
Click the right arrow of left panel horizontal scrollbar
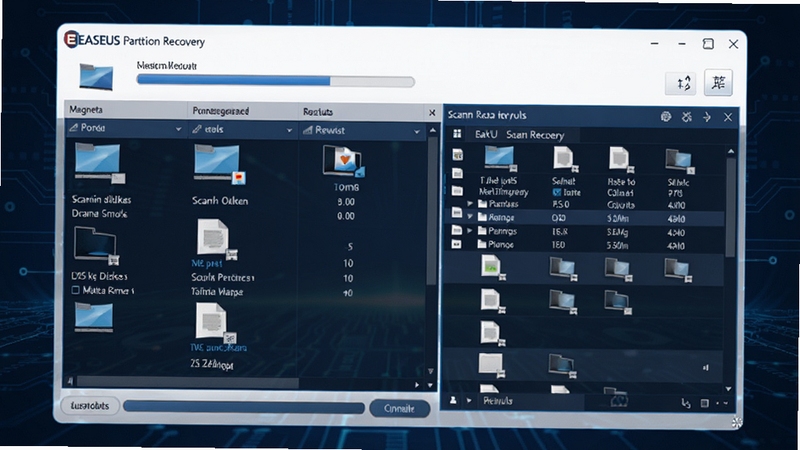tap(417, 385)
